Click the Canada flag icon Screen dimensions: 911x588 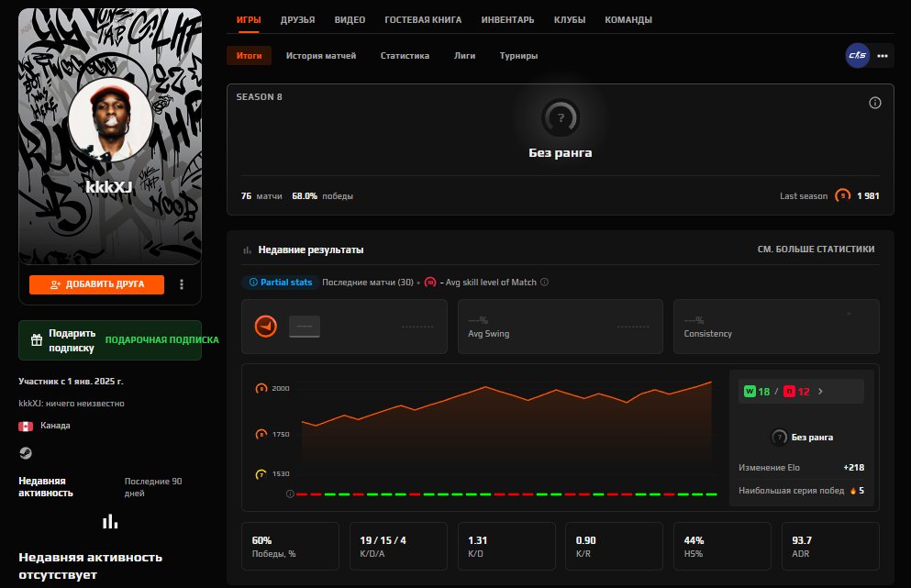(x=26, y=426)
